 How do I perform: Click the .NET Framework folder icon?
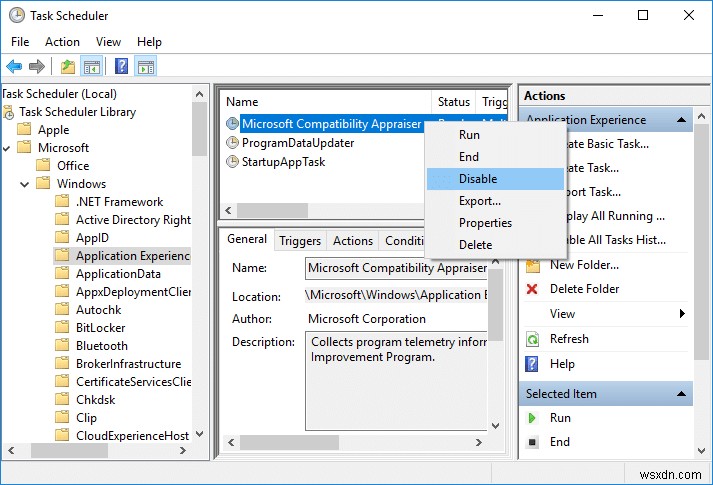tap(62, 201)
